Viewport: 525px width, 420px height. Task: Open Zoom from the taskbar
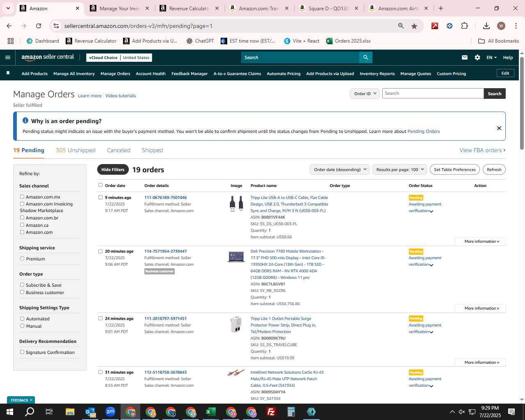(x=110, y=412)
